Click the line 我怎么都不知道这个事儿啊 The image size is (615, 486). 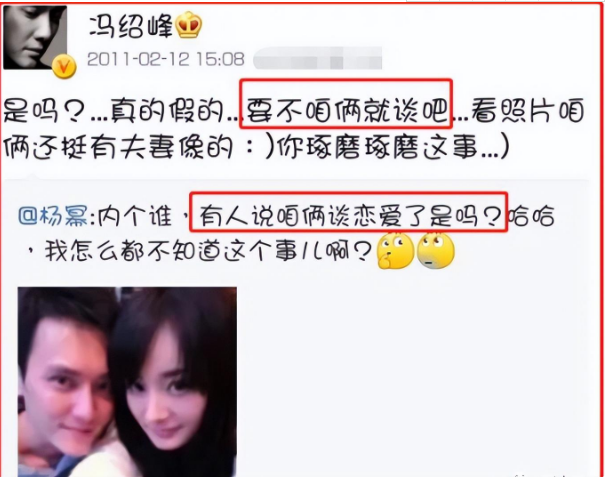click(207, 250)
